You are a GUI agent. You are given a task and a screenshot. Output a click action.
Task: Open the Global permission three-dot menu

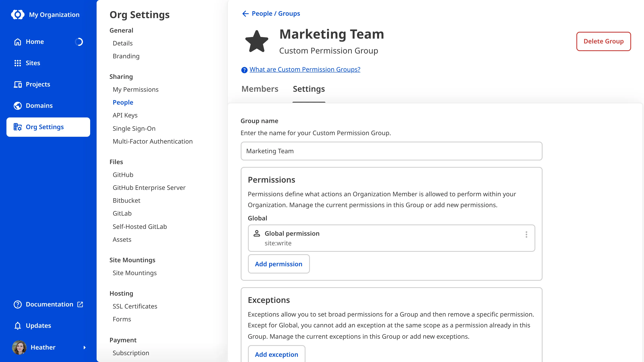[526, 234]
